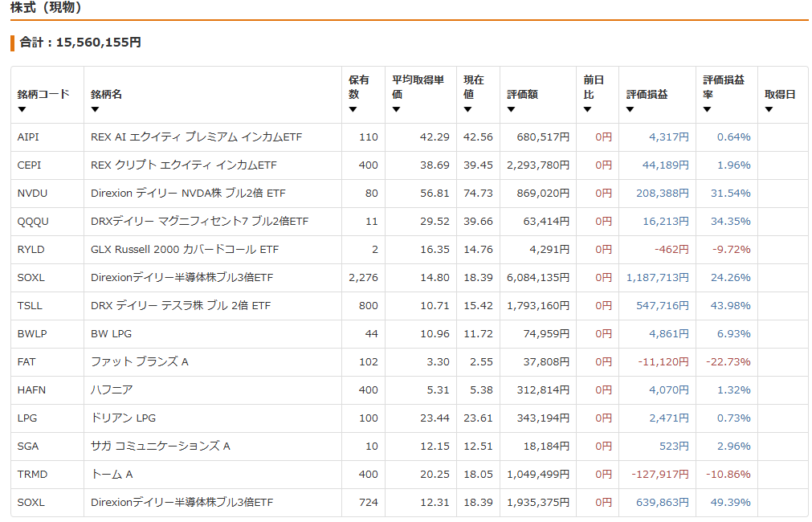
Task: Sort by 評価損益 column arrow
Action: click(x=630, y=109)
